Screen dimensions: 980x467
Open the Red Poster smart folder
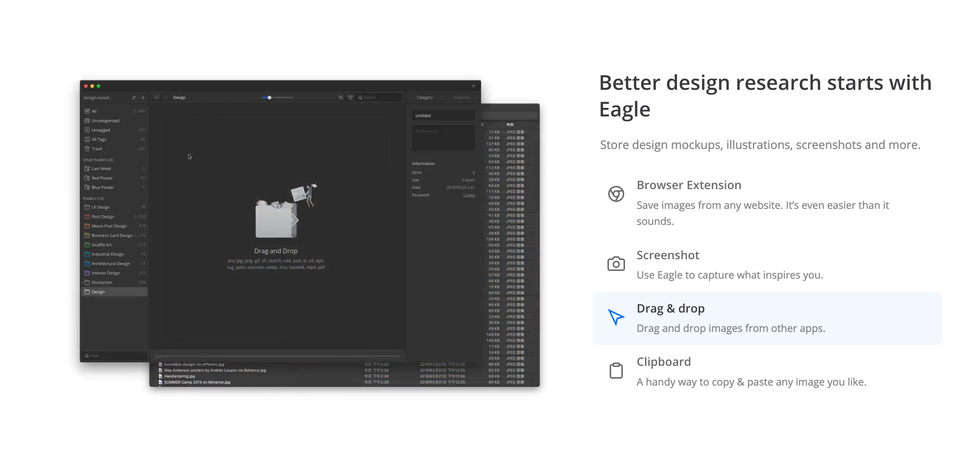114,178
